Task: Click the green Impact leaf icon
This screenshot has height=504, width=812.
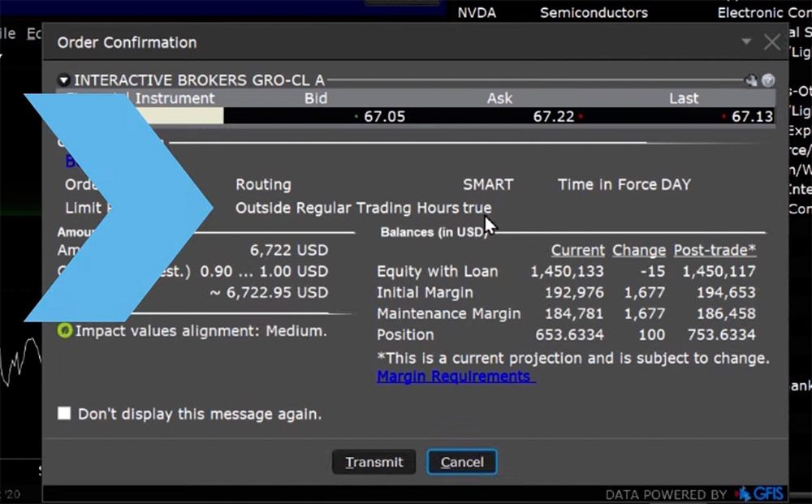Action: click(x=65, y=331)
